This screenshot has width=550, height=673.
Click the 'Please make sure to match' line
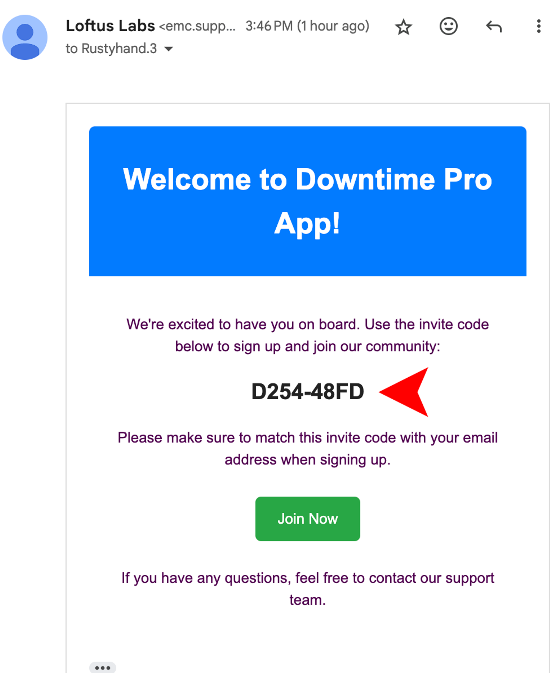tap(307, 438)
